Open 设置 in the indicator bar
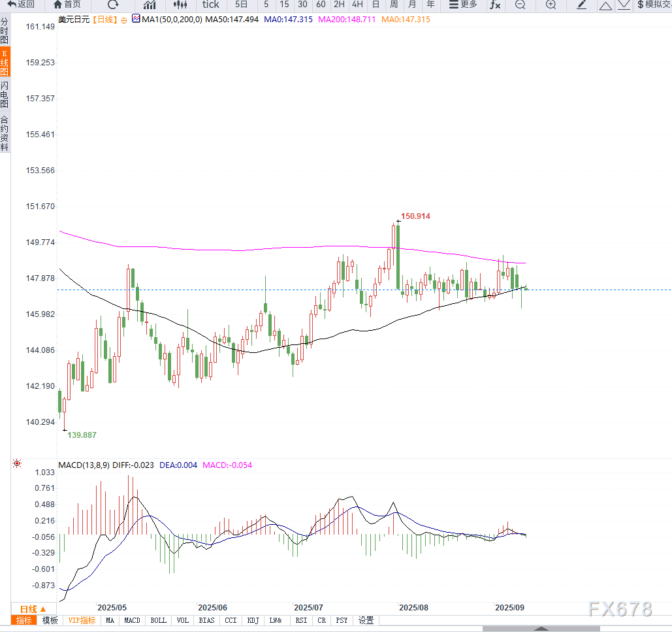 [x=366, y=620]
